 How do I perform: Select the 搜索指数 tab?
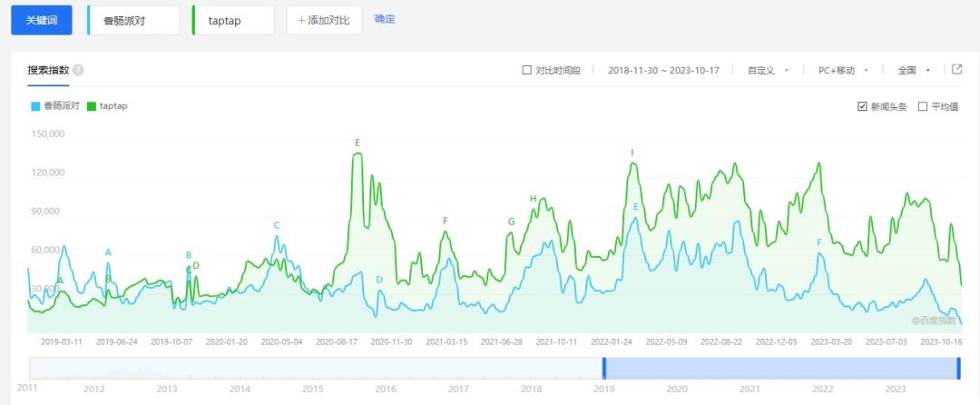pyautogui.click(x=48, y=70)
